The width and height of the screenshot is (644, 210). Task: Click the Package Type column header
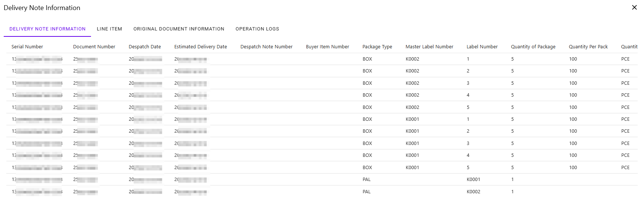[377, 47]
